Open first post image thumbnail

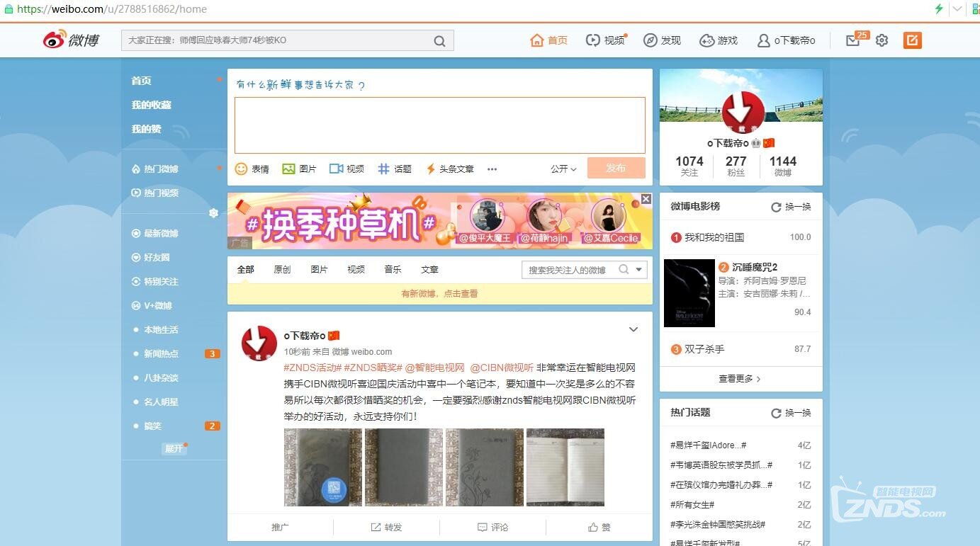pos(323,467)
